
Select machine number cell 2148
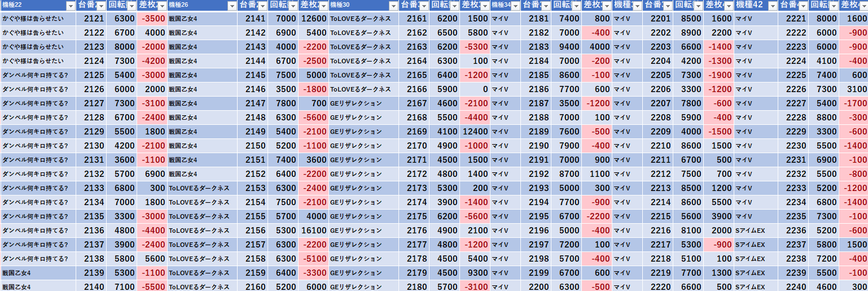click(252, 118)
